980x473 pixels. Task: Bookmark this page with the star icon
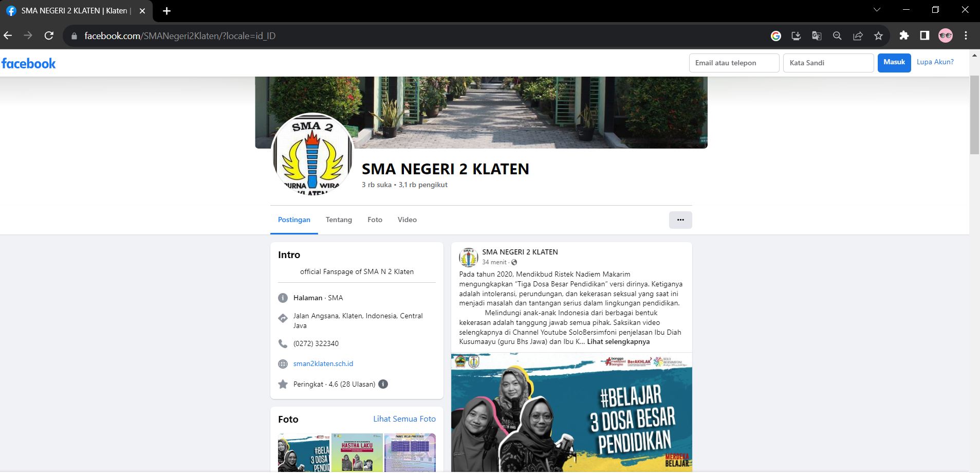tap(878, 35)
